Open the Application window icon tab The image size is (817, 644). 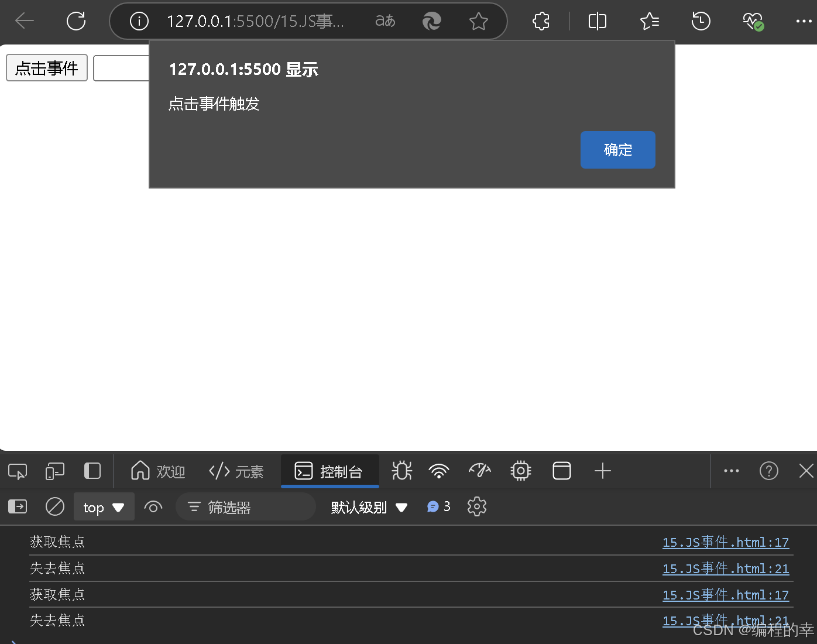pos(562,471)
